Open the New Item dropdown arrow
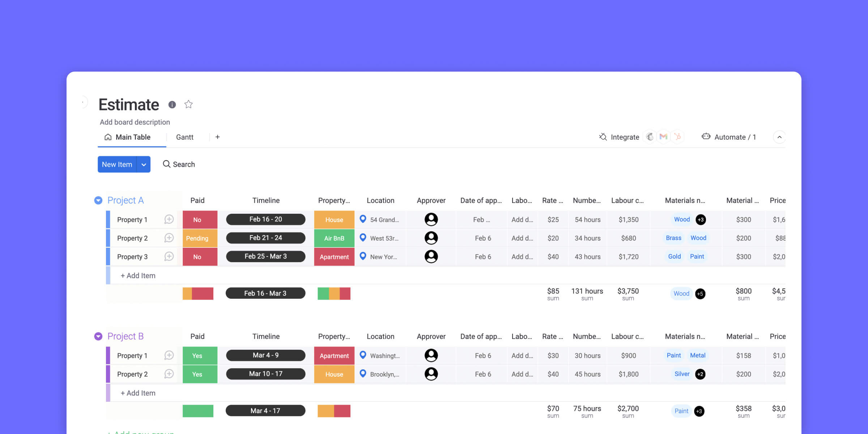This screenshot has width=868, height=434. [x=144, y=165]
